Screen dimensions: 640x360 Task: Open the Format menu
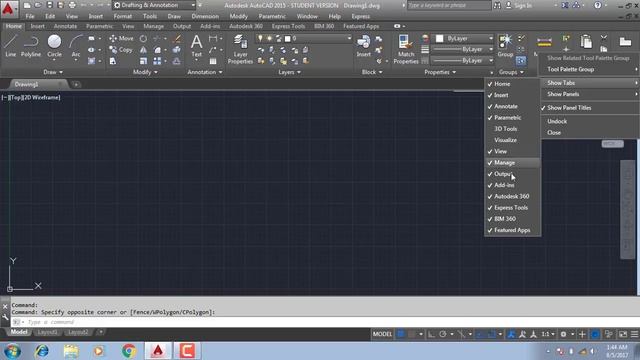point(122,16)
